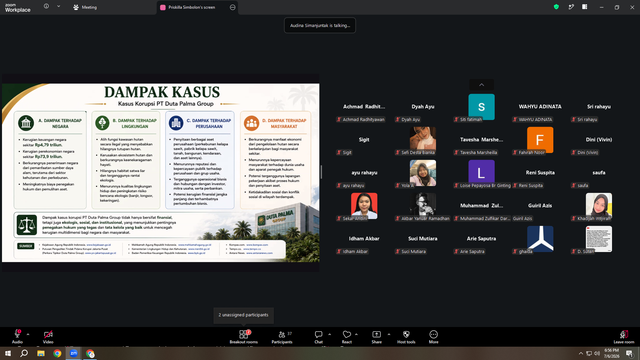Click Yola's participant photo tile
Image resolution: width=640 pixels, height=360 pixels.
tap(423, 173)
